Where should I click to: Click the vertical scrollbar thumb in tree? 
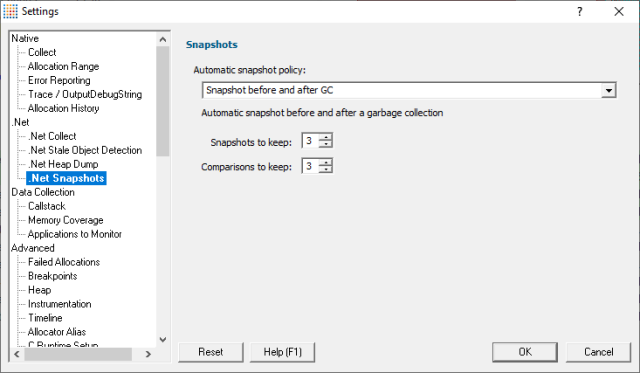point(162,101)
